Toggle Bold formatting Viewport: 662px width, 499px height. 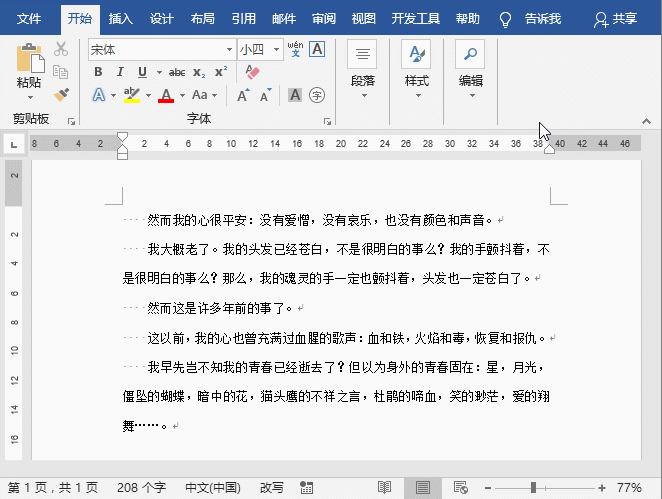click(x=98, y=72)
